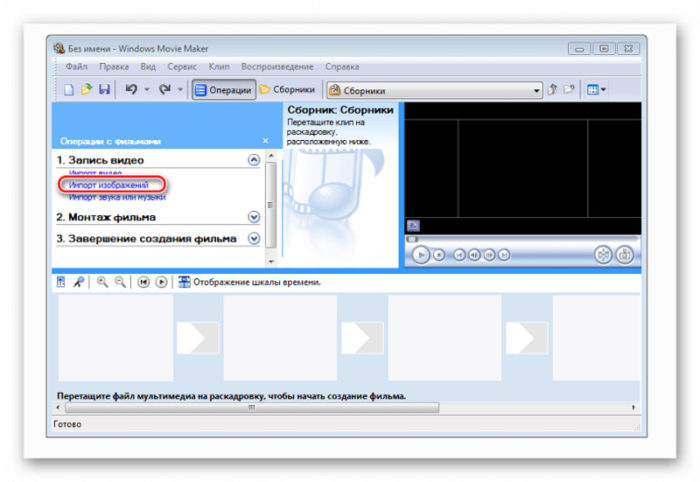Open the Вид menu
The height and width of the screenshot is (482, 700).
(x=148, y=67)
